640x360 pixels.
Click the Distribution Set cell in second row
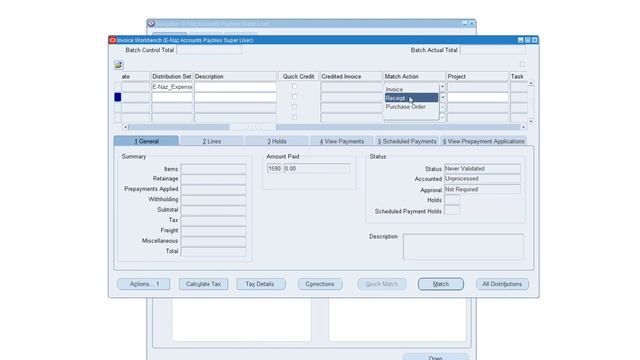tap(172, 97)
